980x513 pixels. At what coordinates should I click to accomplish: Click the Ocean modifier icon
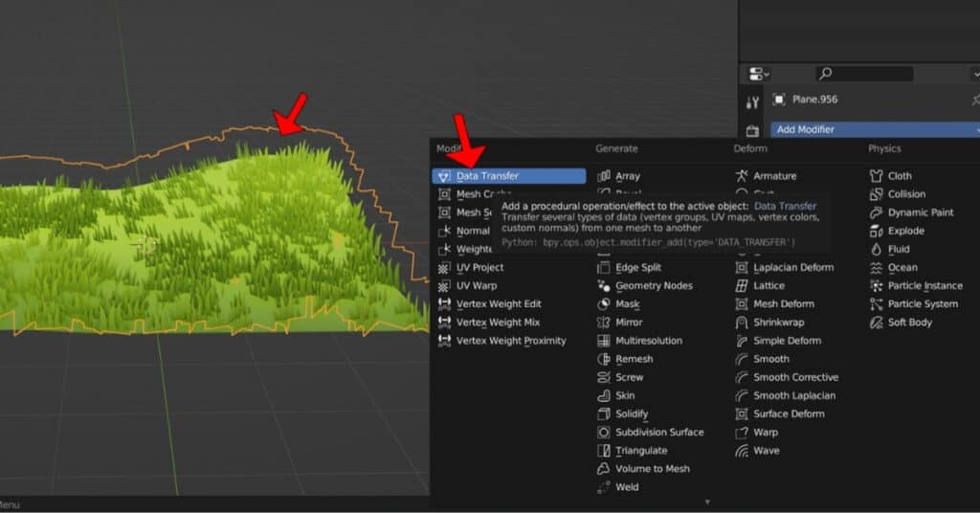tap(877, 267)
